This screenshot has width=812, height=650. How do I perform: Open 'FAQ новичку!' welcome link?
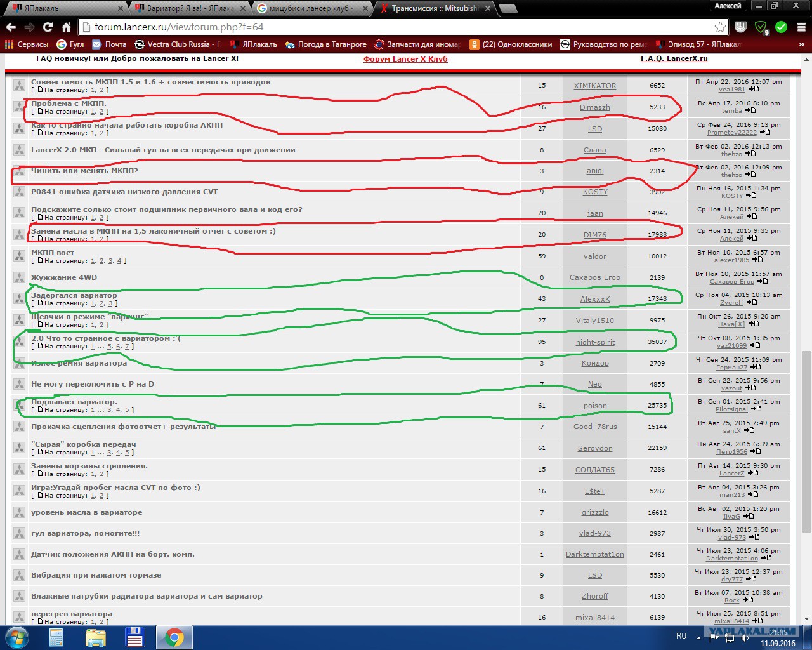click(x=137, y=58)
